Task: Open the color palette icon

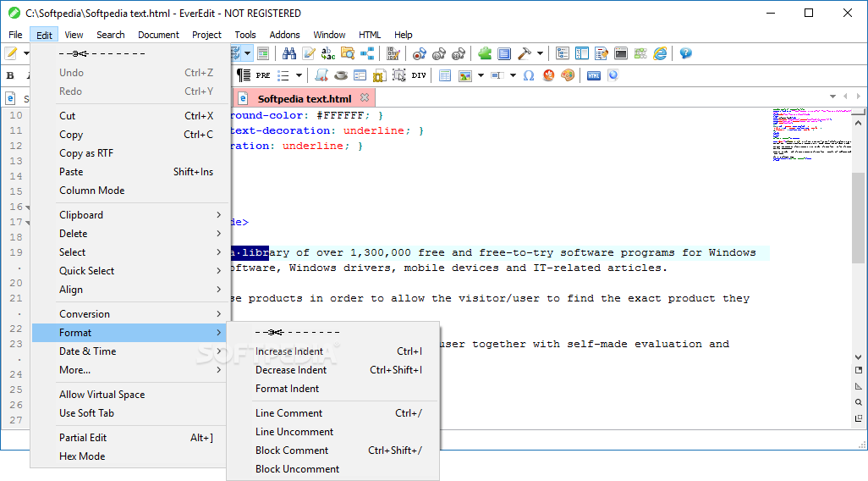Action: tap(568, 75)
